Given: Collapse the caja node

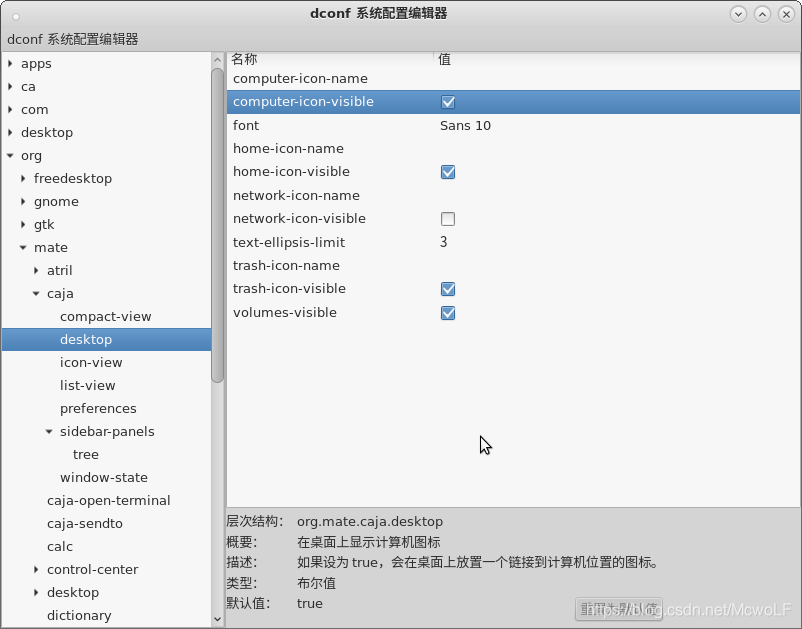Looking at the screenshot, I should 36,294.
